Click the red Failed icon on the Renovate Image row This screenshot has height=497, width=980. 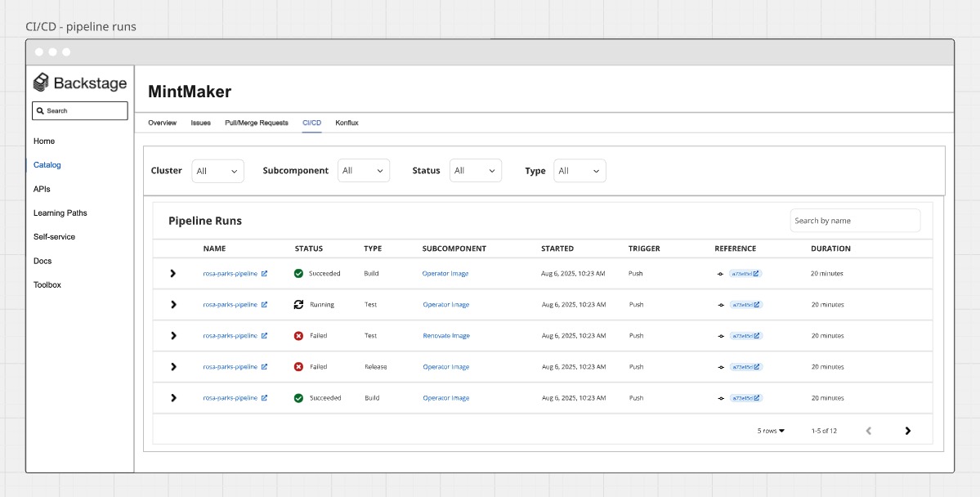(298, 336)
